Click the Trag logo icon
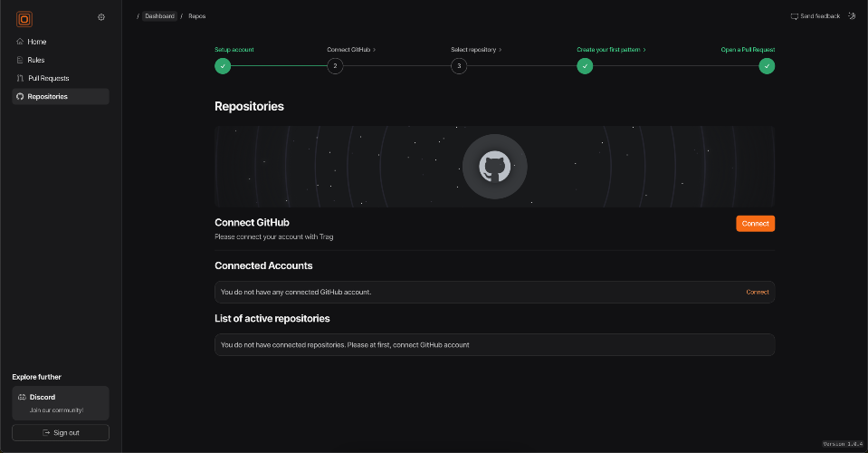868x453 pixels. pyautogui.click(x=24, y=17)
